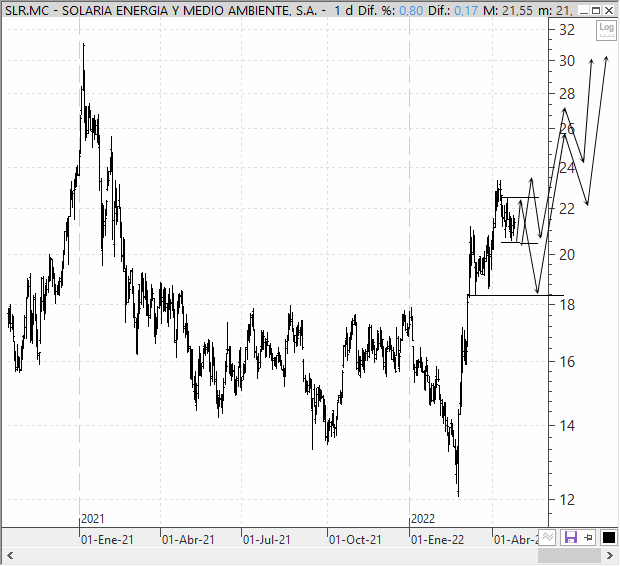
Task: Click the 2021 year label
Action: (93, 519)
